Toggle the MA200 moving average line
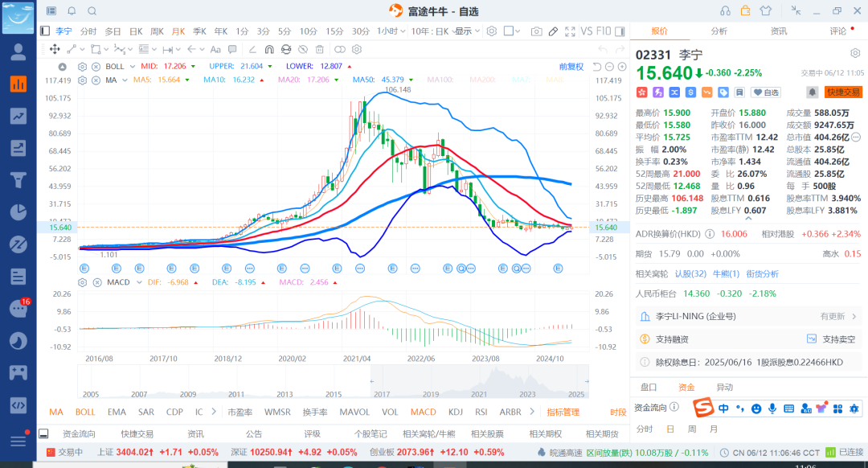The image size is (868, 468). (482, 80)
